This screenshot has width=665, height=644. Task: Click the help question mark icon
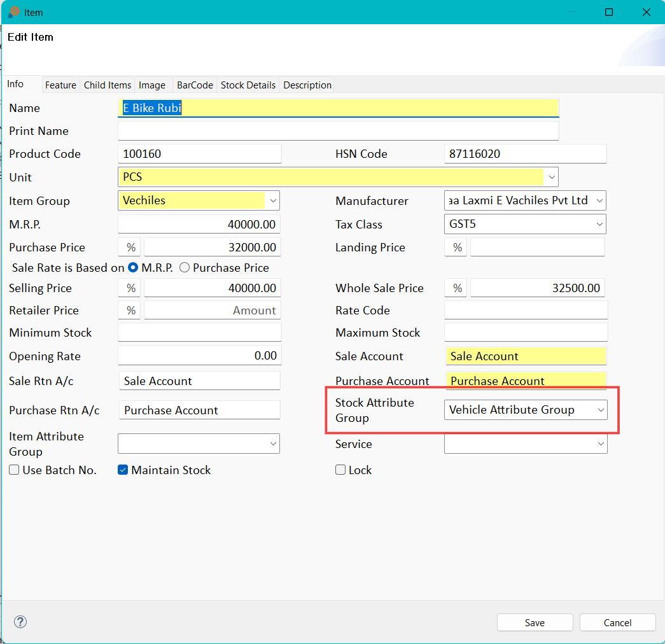(x=20, y=622)
